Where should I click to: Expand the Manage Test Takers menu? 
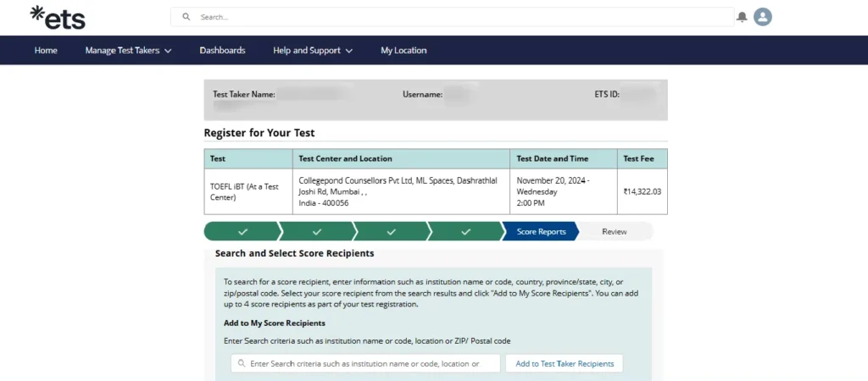tap(128, 50)
